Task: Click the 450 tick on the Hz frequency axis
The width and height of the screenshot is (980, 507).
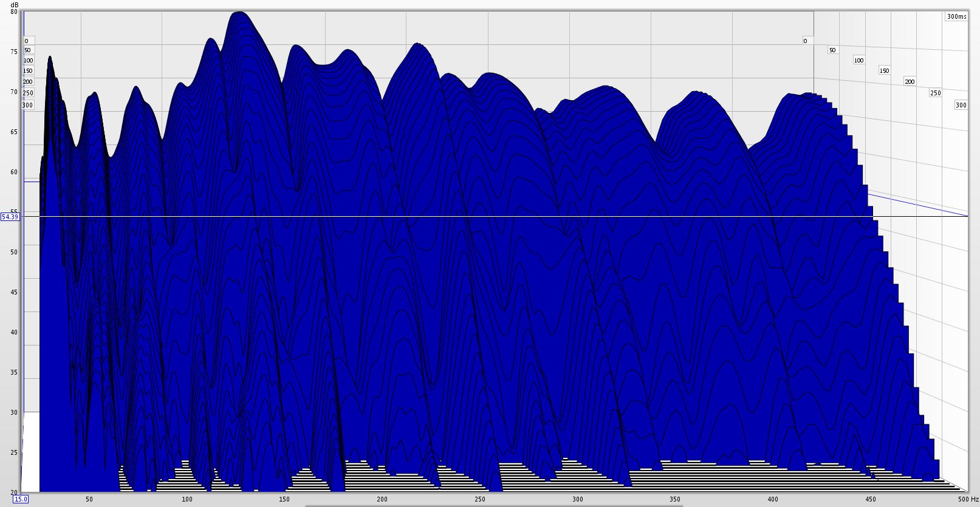Action: click(x=870, y=499)
